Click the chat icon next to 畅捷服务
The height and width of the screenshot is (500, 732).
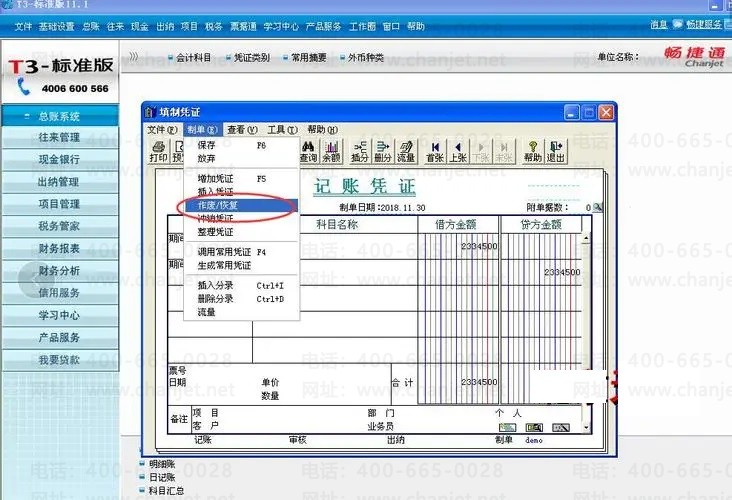pyautogui.click(x=677, y=24)
